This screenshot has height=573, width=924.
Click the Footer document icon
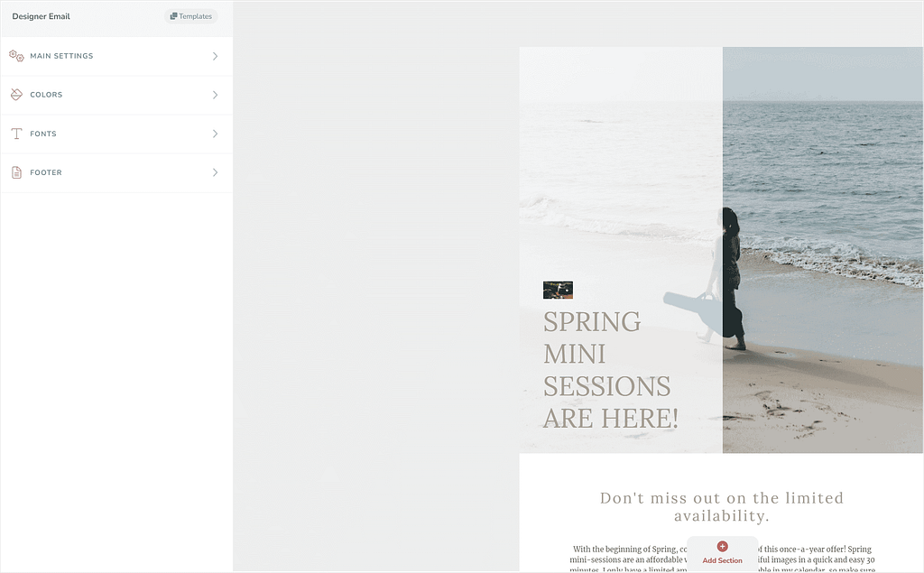tap(16, 172)
